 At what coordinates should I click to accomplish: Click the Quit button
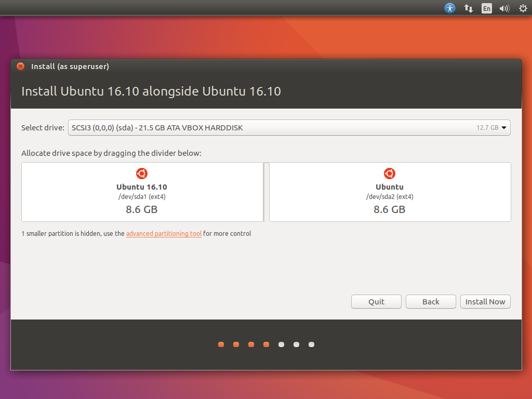coord(376,302)
